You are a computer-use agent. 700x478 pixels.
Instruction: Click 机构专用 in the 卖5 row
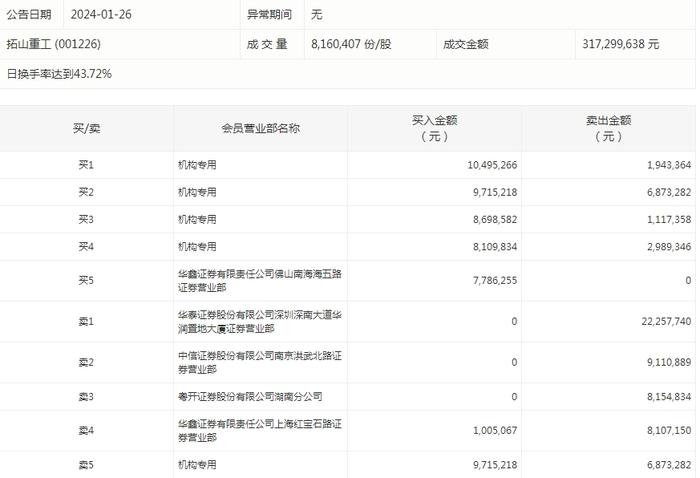click(197, 465)
